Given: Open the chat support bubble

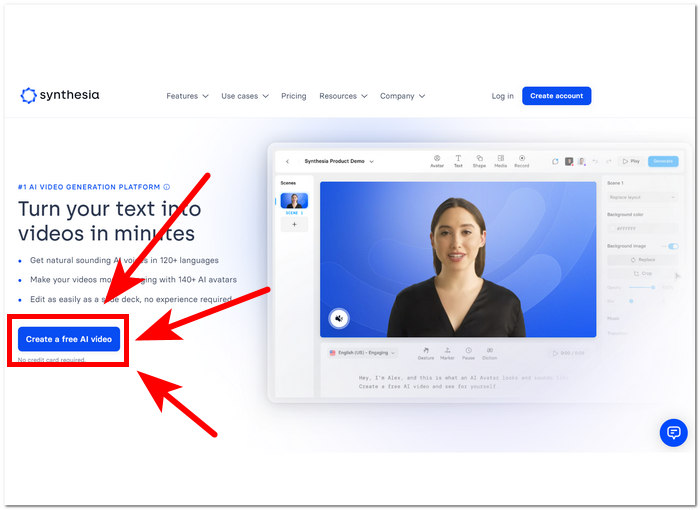Looking at the screenshot, I should [673, 432].
